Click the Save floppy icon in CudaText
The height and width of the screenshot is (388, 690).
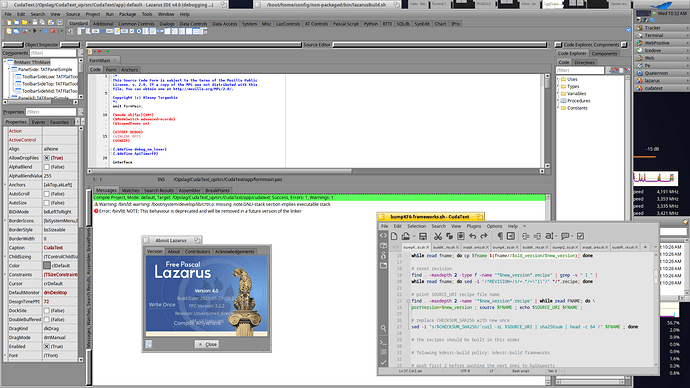(x=423, y=236)
